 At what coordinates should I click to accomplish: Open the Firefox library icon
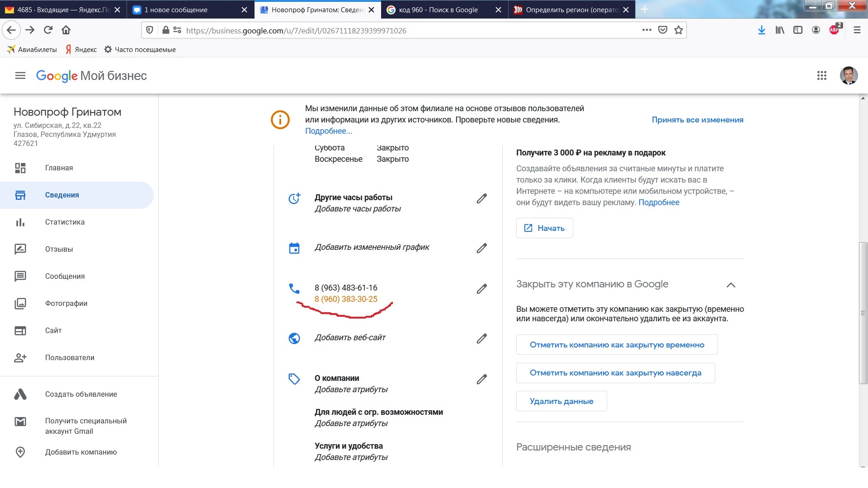[x=780, y=30]
